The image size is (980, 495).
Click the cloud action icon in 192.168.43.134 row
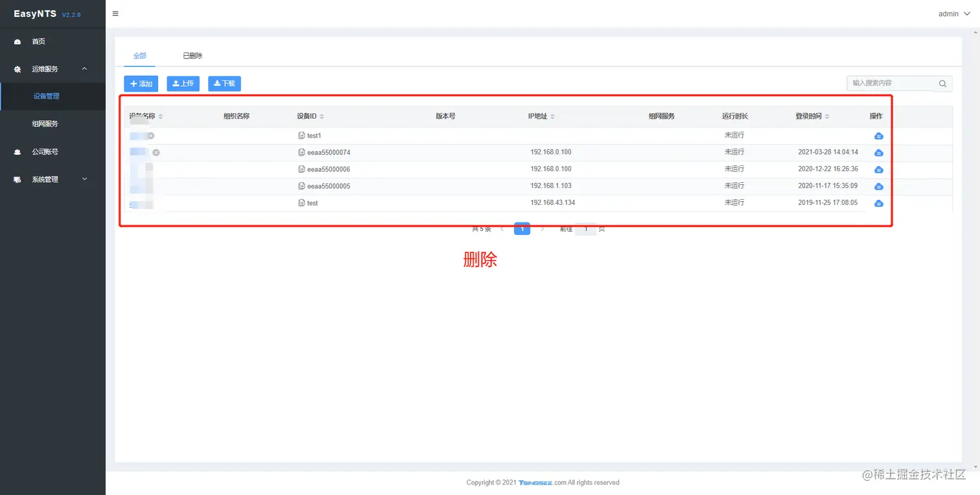pos(879,203)
